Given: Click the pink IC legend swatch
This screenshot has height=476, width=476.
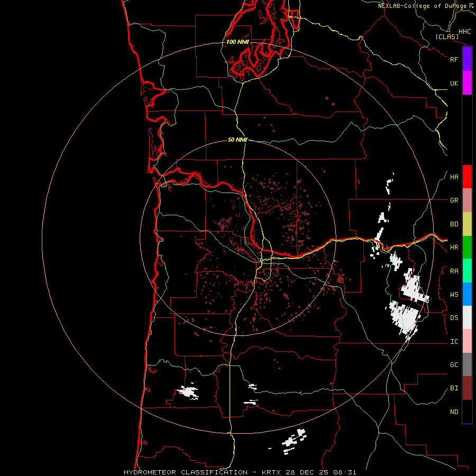Looking at the screenshot, I should [467, 341].
